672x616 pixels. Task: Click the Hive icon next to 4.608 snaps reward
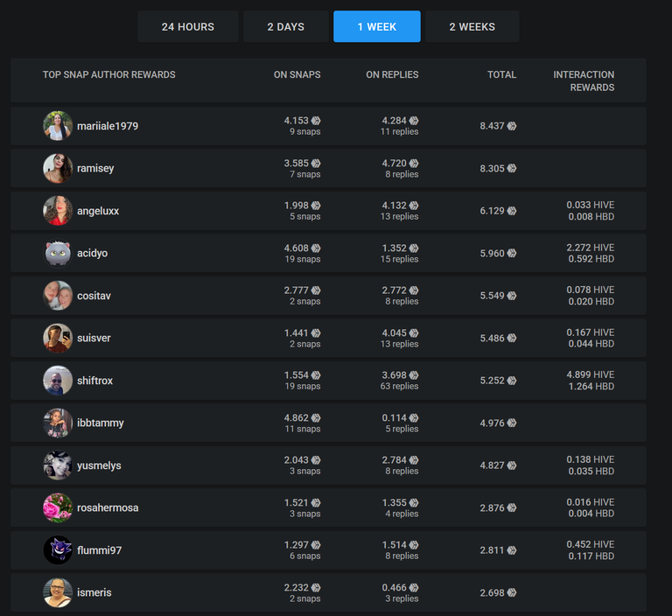[316, 248]
